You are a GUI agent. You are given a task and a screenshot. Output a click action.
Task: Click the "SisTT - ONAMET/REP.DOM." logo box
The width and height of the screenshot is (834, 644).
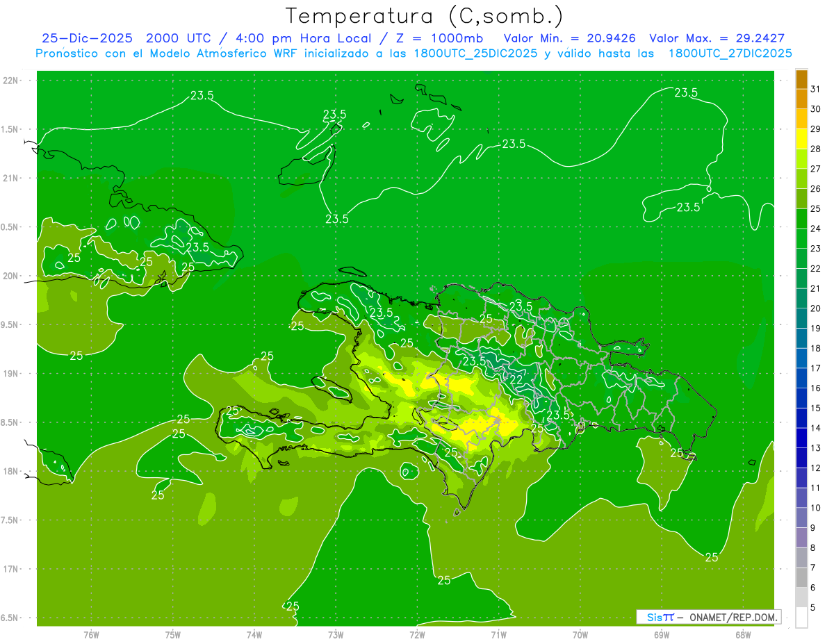(x=708, y=617)
